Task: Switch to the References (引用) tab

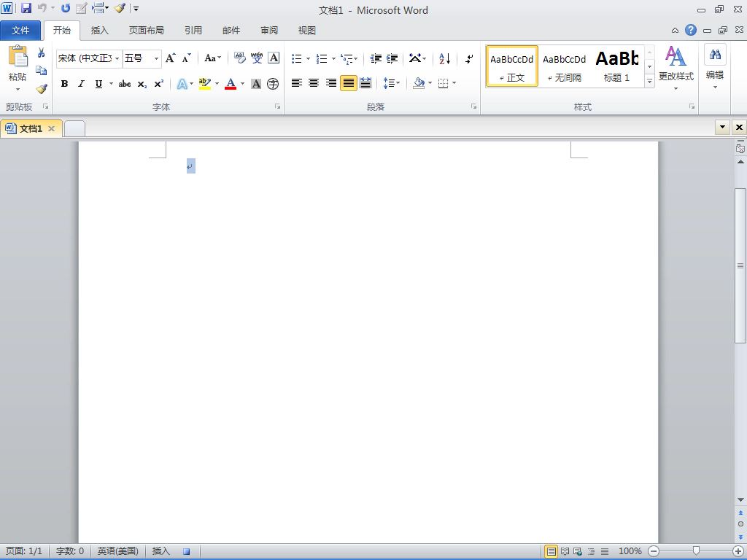Action: coord(193,31)
